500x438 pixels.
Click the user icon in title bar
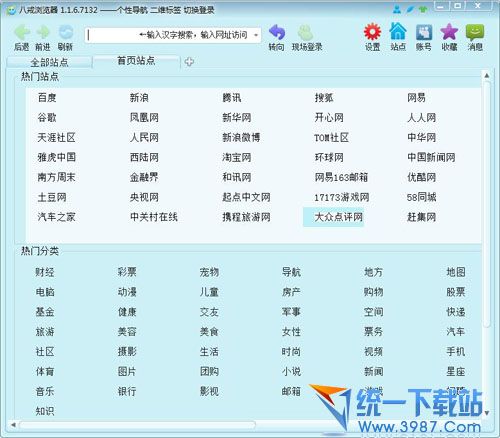pos(397,9)
